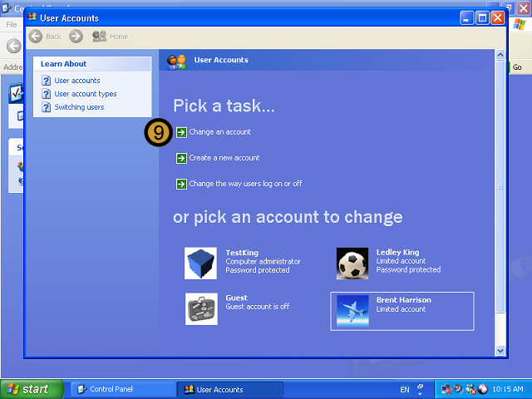The height and width of the screenshot is (399, 532).
Task: Click the Forward arrow in User Accounts toolbar
Action: tap(76, 37)
